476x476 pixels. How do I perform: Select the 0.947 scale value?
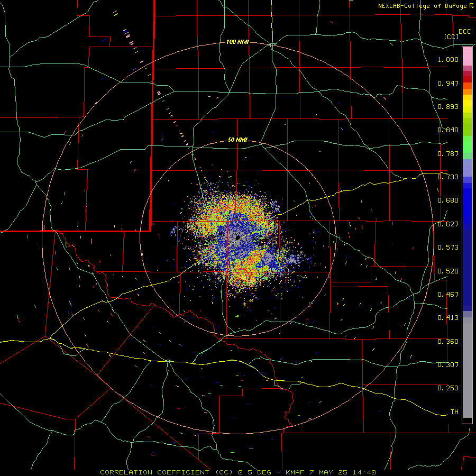coord(448,83)
